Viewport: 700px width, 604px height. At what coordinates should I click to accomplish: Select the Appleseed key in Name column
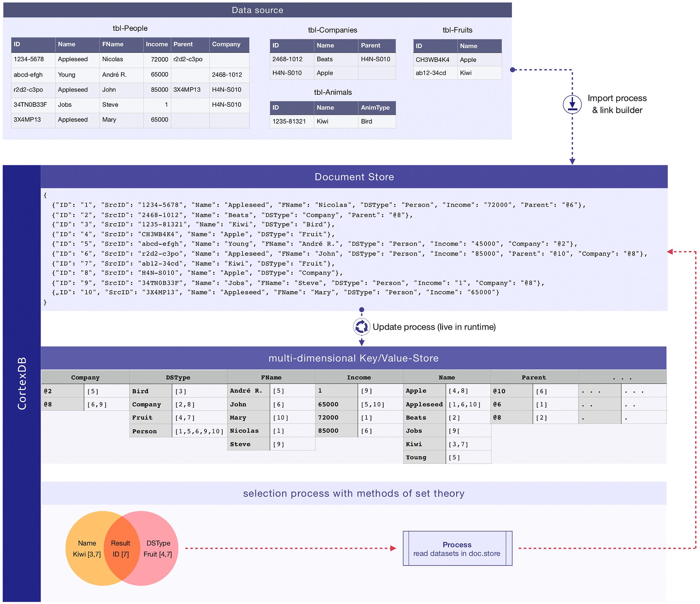tap(424, 405)
